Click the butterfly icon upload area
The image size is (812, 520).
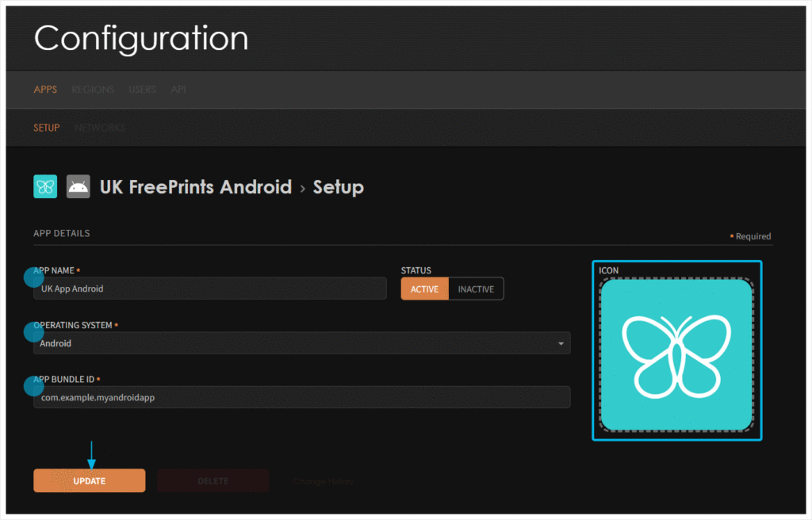point(676,355)
